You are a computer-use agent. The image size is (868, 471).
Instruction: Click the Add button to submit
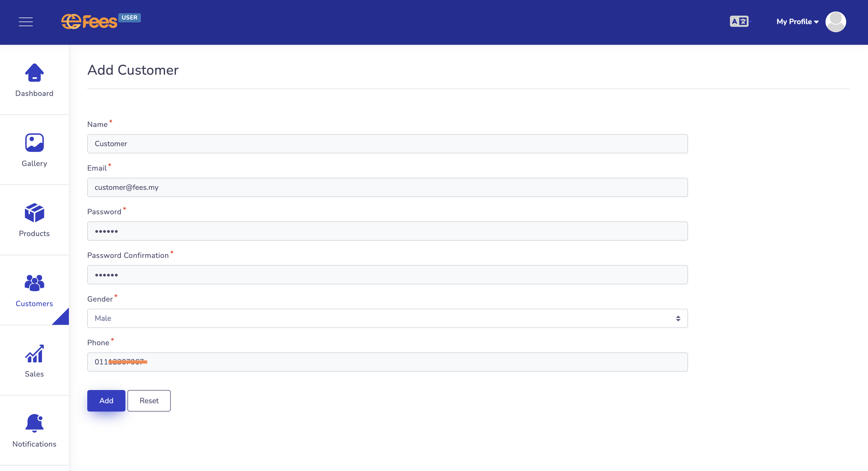click(106, 401)
